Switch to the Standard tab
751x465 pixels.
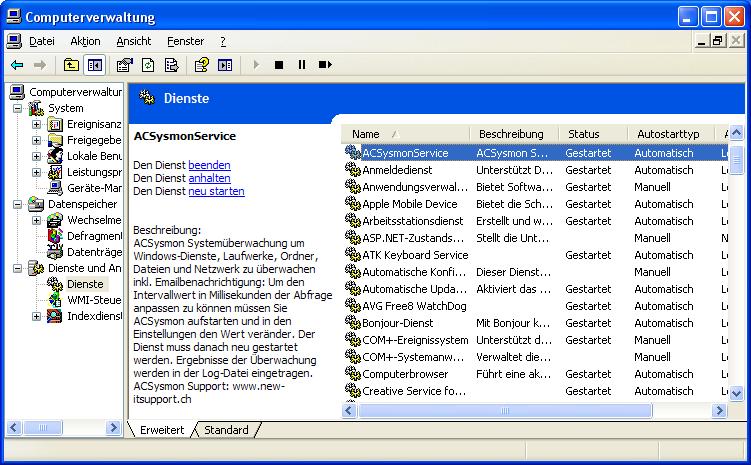[x=226, y=430]
